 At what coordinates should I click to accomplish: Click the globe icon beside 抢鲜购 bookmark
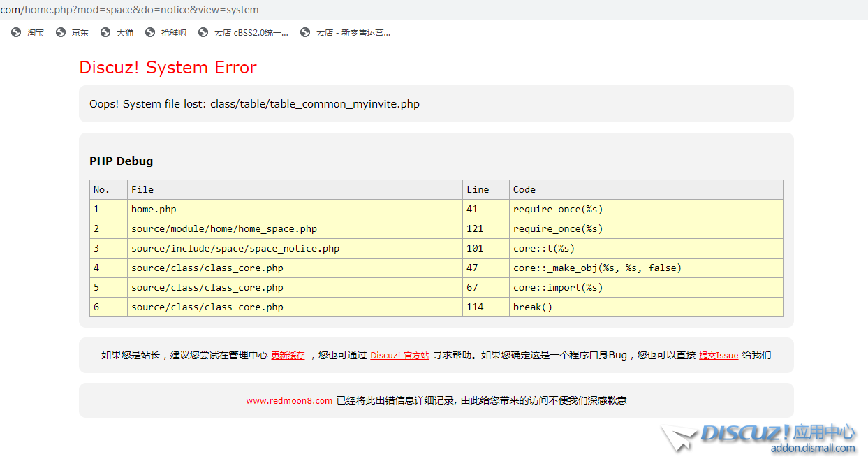pos(150,32)
